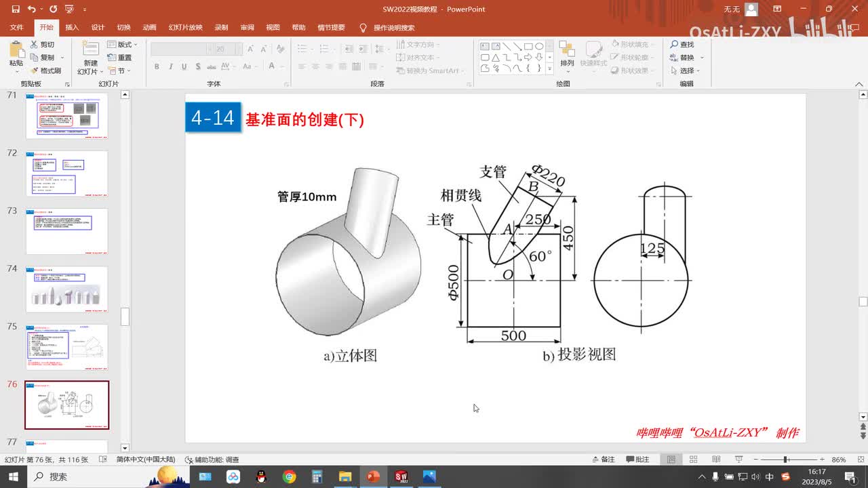This screenshot has height=488, width=868.
Task: Switch to the Design (设计) tab
Action: 98,28
